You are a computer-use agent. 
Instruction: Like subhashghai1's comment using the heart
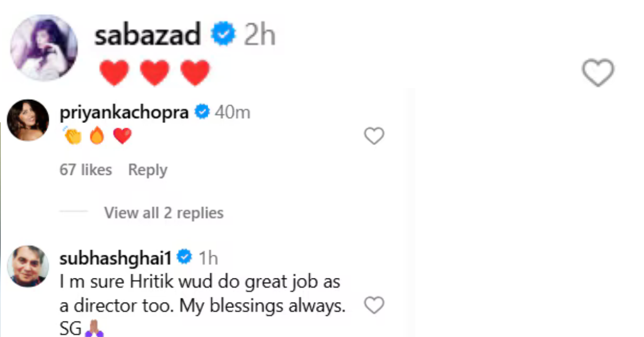tap(374, 305)
